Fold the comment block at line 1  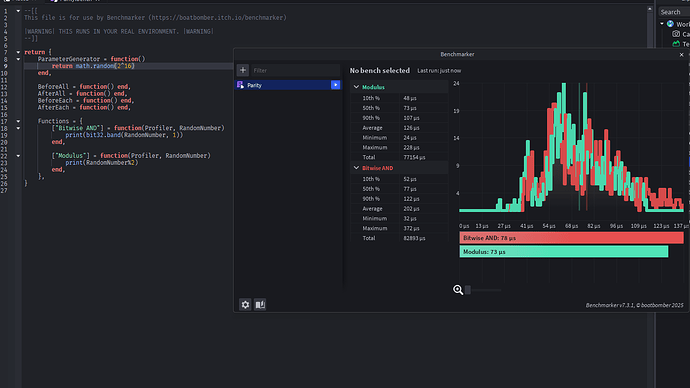tap(18, 11)
